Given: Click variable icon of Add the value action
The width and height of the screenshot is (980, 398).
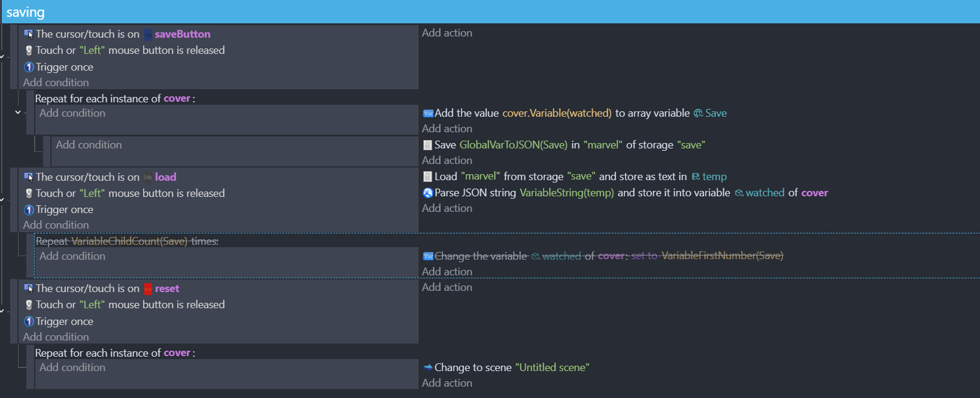Looking at the screenshot, I should point(427,113).
